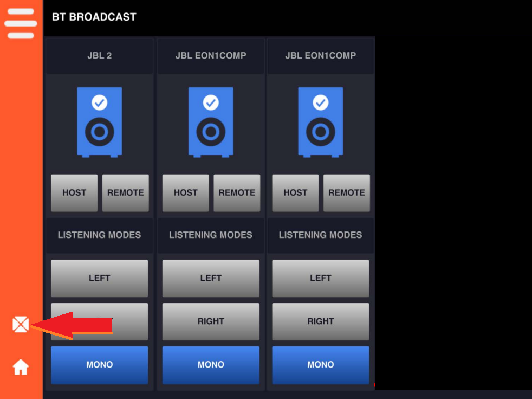Click LISTENING MODES label under JBL 2
The width and height of the screenshot is (532, 399).
tap(99, 235)
